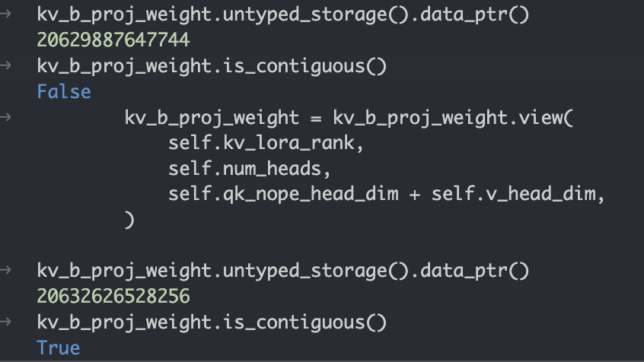Click the arrow beside is_contiguous() that returned False

click(x=5, y=65)
